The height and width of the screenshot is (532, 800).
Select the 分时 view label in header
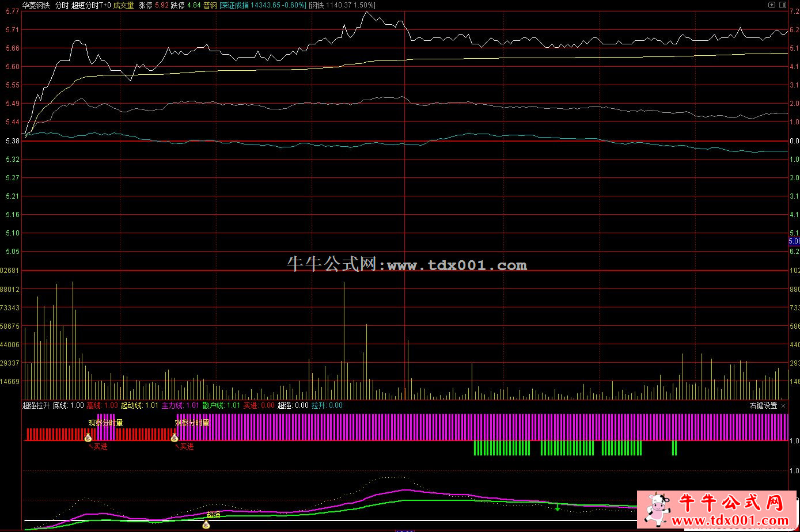[x=61, y=5]
